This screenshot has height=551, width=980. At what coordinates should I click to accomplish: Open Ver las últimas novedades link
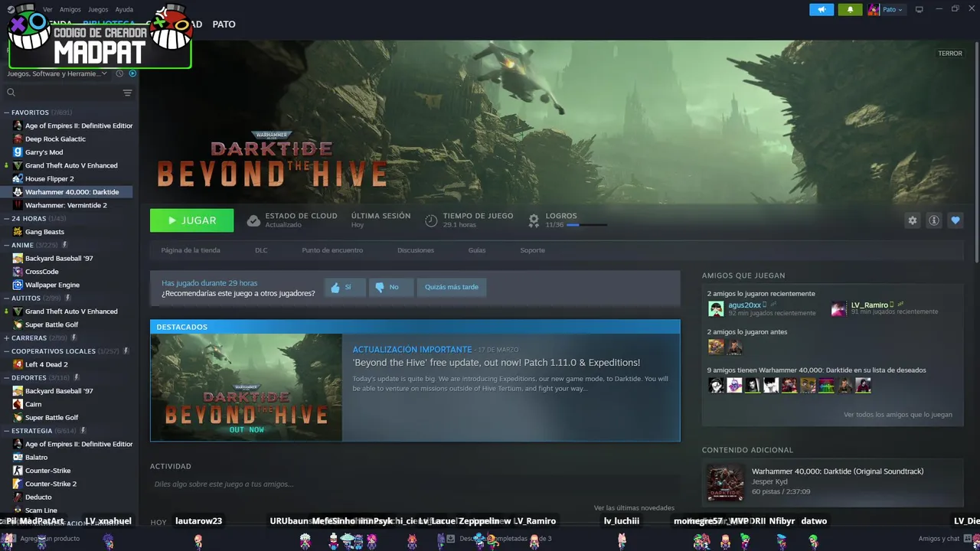[634, 508]
